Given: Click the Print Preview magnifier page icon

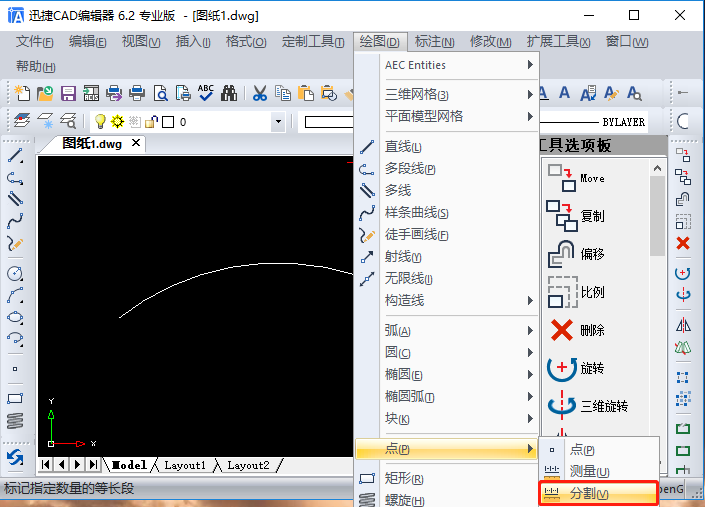Looking at the screenshot, I should click(161, 93).
